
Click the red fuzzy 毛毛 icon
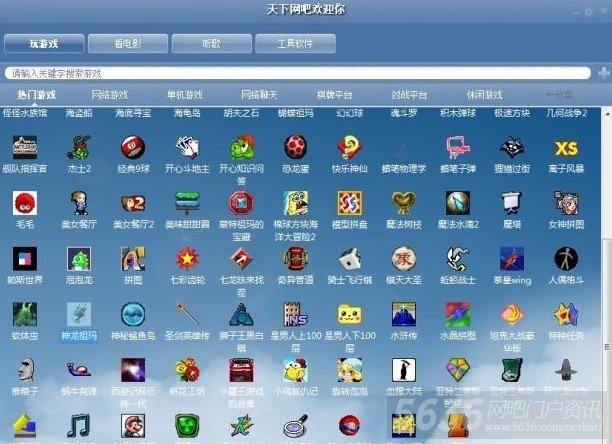[x=25, y=203]
